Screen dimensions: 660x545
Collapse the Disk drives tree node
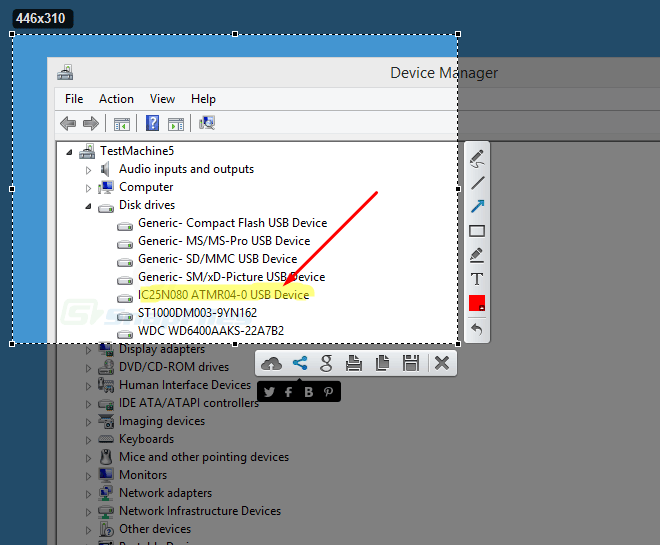pos(88,206)
